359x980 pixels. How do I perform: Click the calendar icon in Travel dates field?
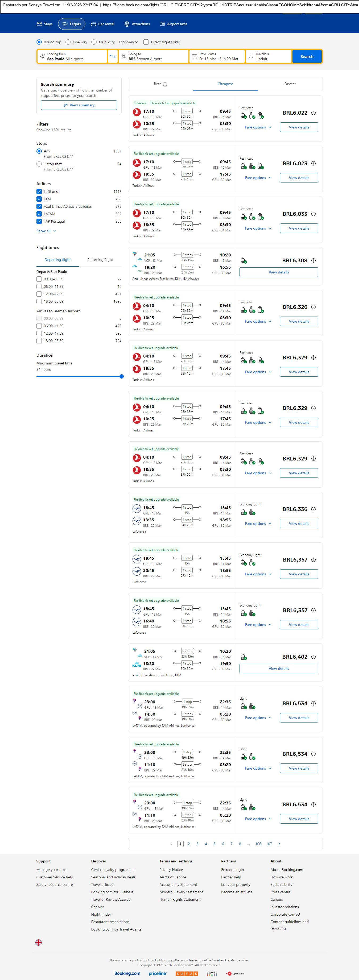coord(195,57)
